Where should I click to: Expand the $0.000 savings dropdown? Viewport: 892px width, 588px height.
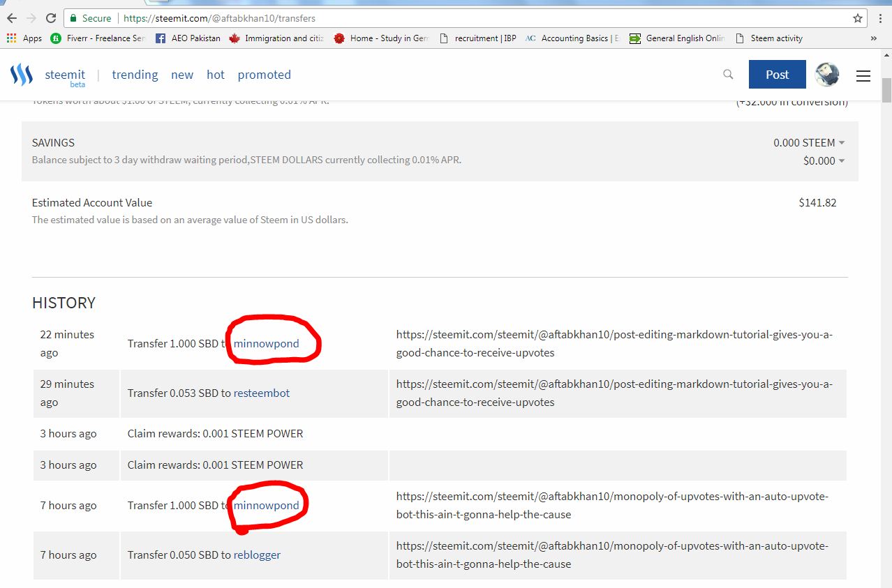coord(824,160)
